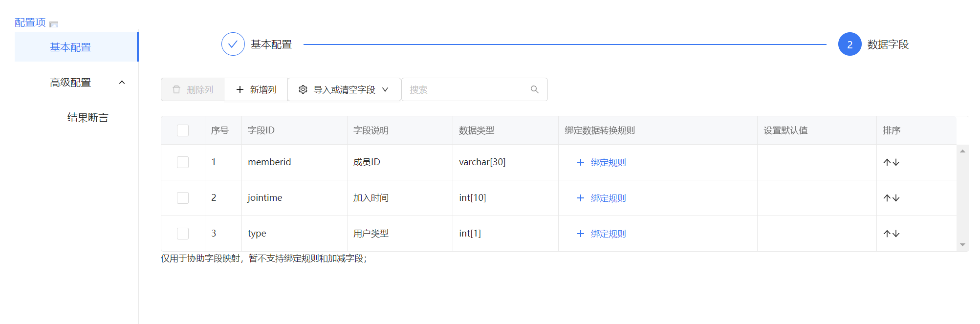The width and height of the screenshot is (980, 324).
Task: Click the 新增列 button
Action: 256,89
